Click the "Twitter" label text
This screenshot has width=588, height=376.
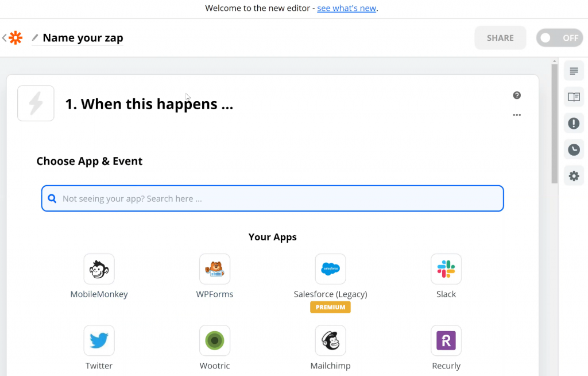tap(99, 366)
